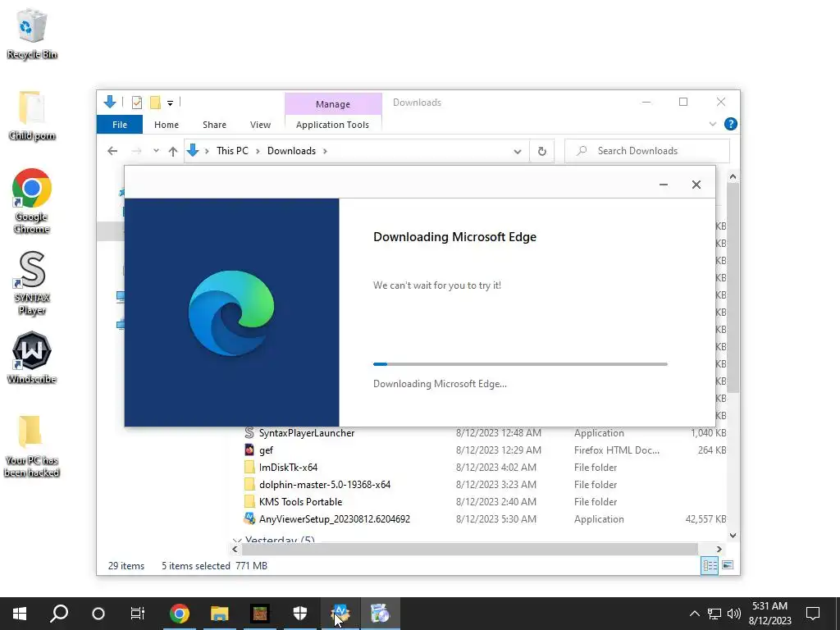
Task: Click the grass block app icon on the taskbar
Action: coord(260,614)
